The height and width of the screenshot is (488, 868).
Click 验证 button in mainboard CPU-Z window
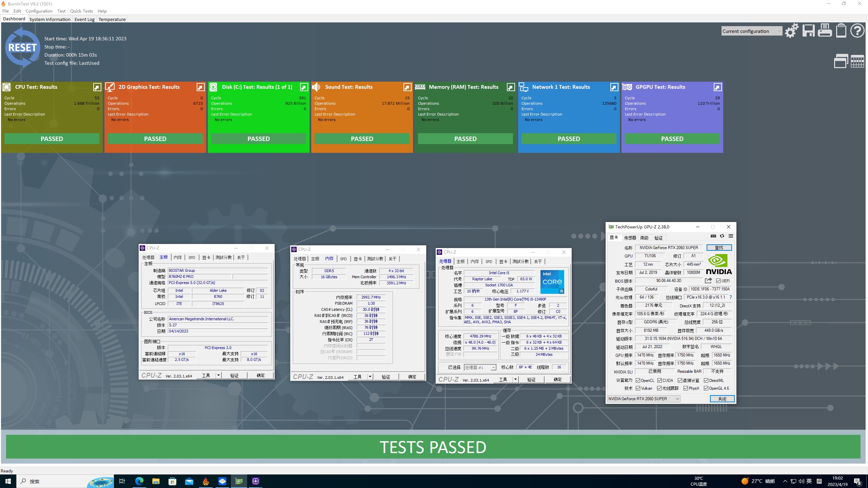tap(235, 375)
